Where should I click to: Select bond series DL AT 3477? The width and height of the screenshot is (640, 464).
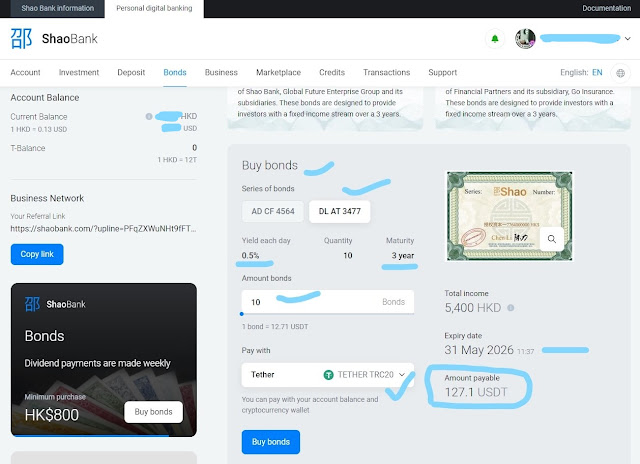pos(340,211)
